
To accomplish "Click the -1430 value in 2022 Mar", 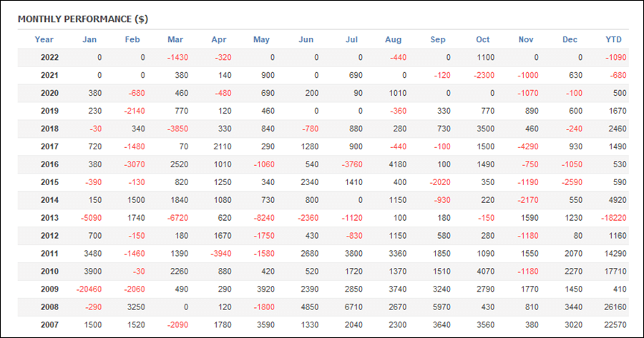I will coord(178,57).
